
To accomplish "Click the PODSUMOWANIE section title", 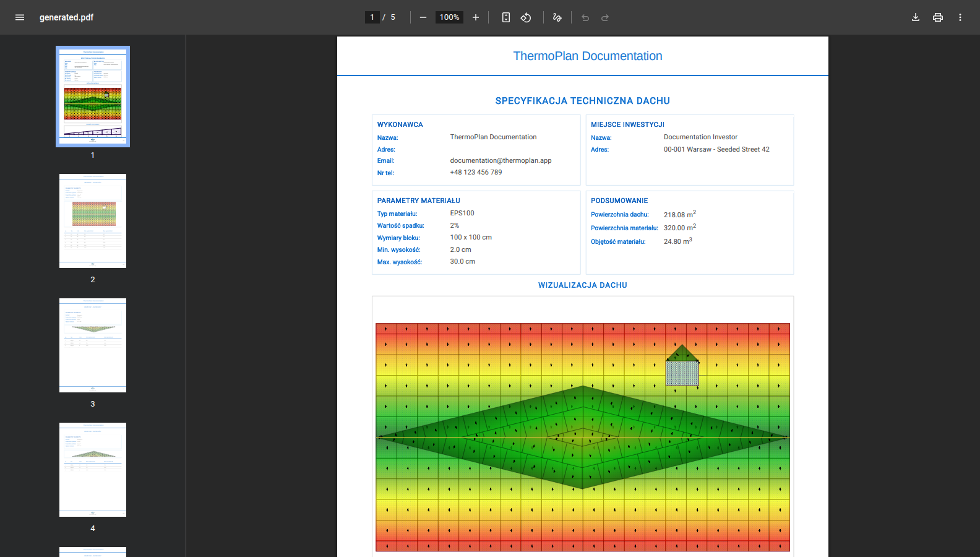I will [x=619, y=201].
